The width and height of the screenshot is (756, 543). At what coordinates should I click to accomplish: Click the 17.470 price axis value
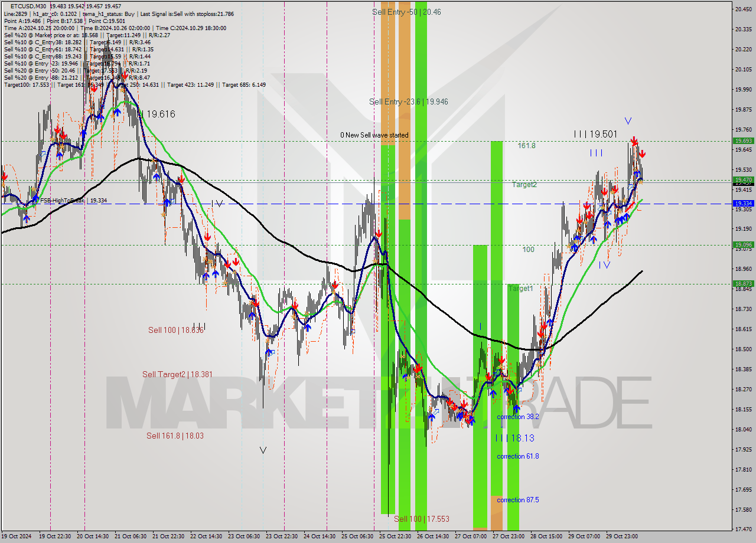(743, 529)
